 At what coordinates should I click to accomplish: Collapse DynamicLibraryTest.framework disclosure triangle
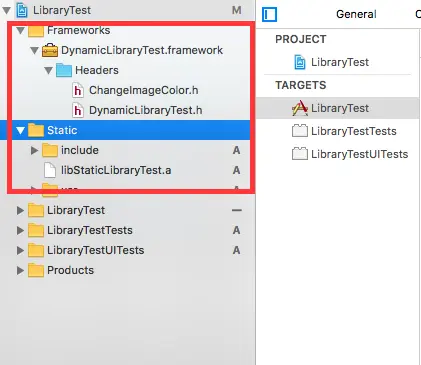(34, 51)
